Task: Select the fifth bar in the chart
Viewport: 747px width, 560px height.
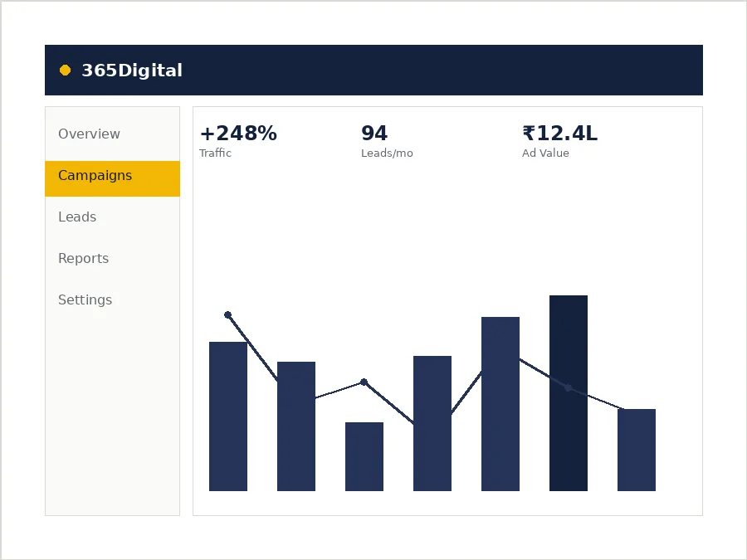Action: click(500, 404)
